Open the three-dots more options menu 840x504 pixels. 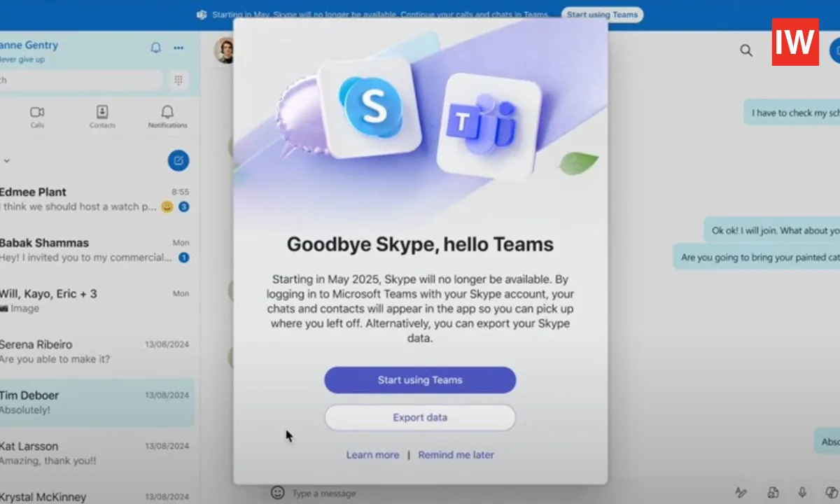tap(178, 48)
